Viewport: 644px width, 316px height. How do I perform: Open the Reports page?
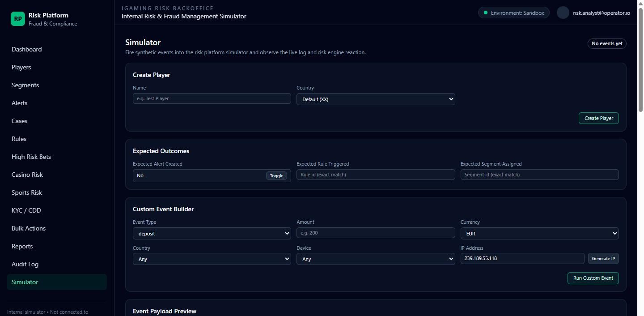click(57, 246)
